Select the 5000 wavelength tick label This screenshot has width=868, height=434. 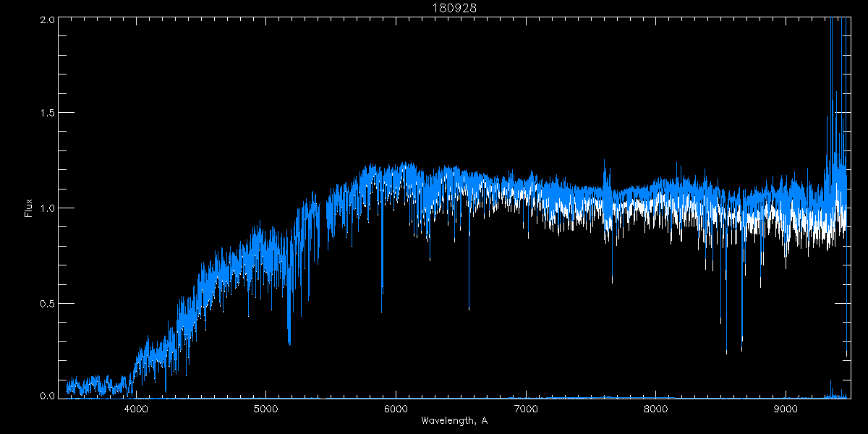[x=265, y=408]
